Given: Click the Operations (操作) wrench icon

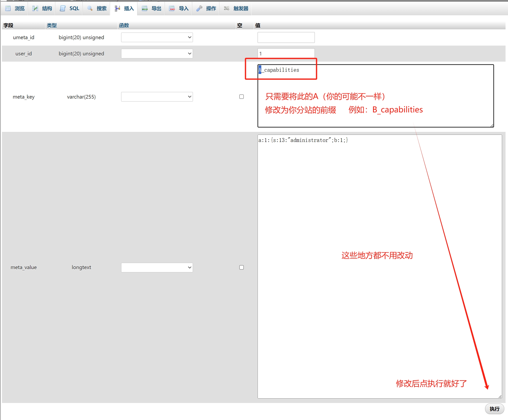Looking at the screenshot, I should (199, 8).
